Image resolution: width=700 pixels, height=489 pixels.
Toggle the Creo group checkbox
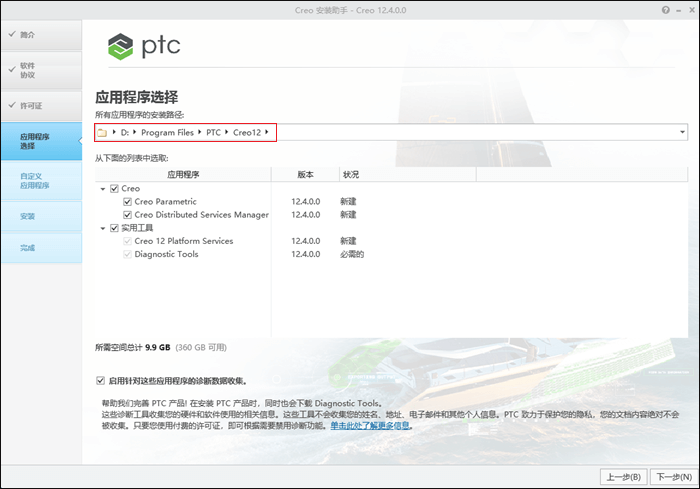114,188
